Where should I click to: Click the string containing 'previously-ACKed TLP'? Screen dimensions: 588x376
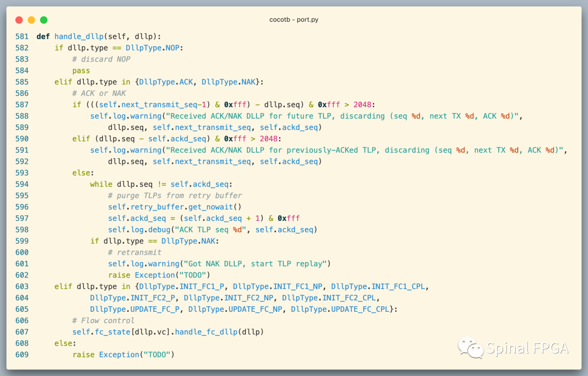click(364, 150)
